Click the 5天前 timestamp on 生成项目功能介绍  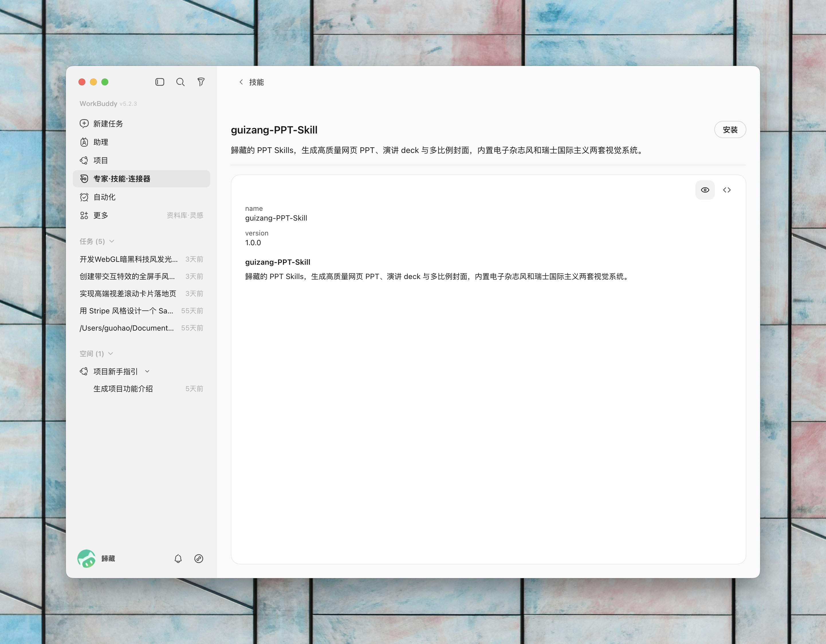point(194,388)
